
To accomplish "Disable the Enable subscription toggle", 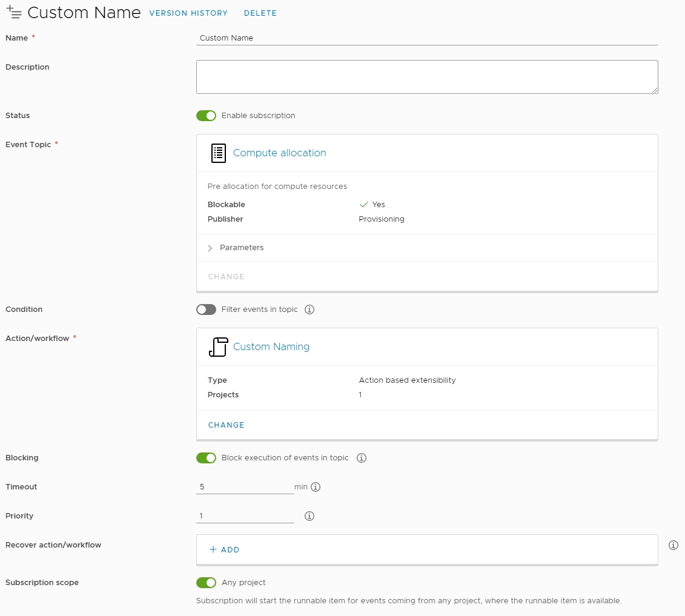I will pos(206,116).
